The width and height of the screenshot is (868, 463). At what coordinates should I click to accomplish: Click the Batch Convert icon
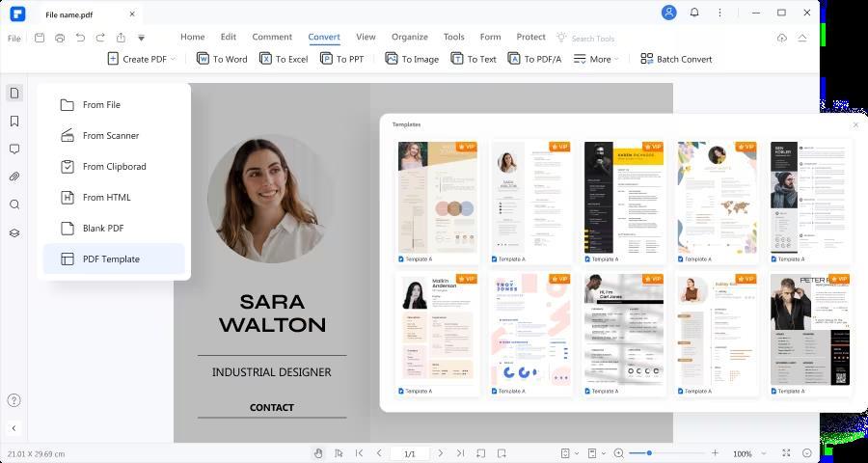[x=646, y=59]
